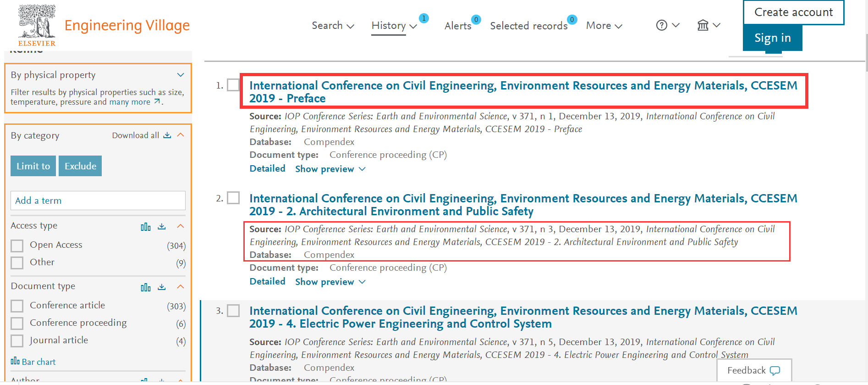
Task: Open the More dropdown menu
Action: pos(604,26)
